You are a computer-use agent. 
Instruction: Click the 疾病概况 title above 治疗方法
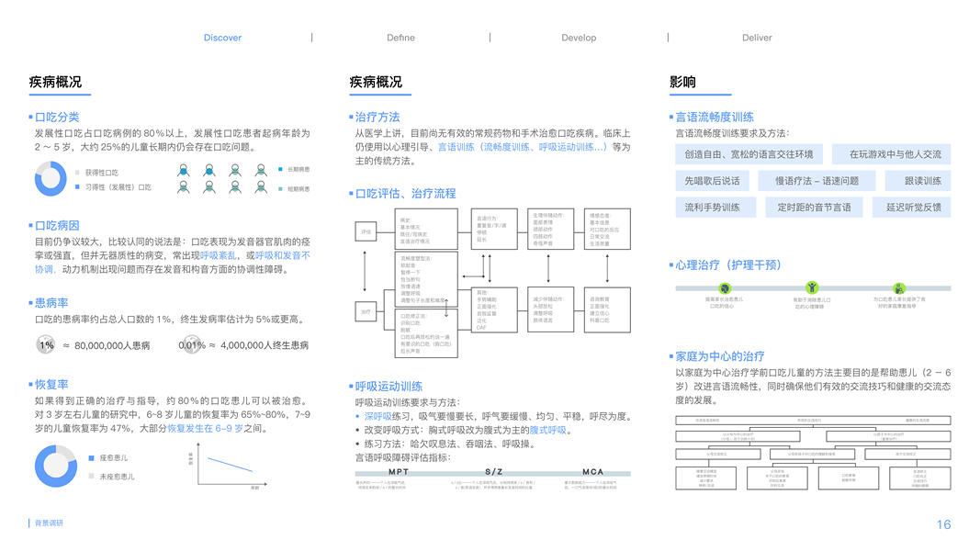(376, 82)
